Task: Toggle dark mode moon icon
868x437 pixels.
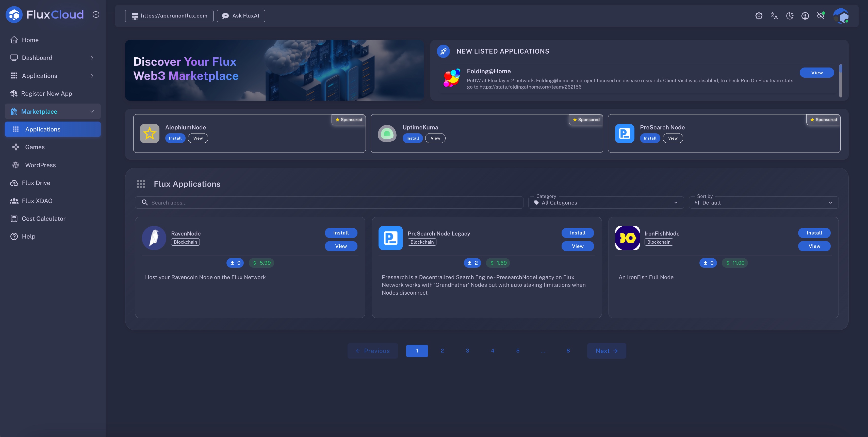Action: coord(790,16)
